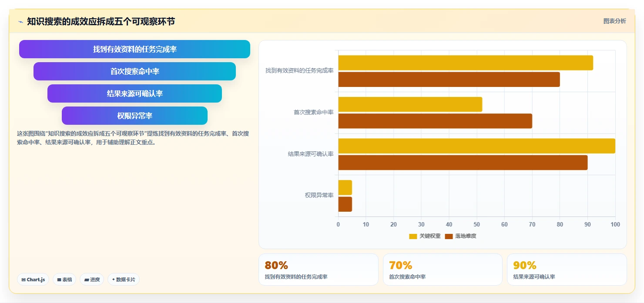
Task: Click the yellow 关键权重 bar for 找到有效资料的任务完成率
Action: coord(466,63)
